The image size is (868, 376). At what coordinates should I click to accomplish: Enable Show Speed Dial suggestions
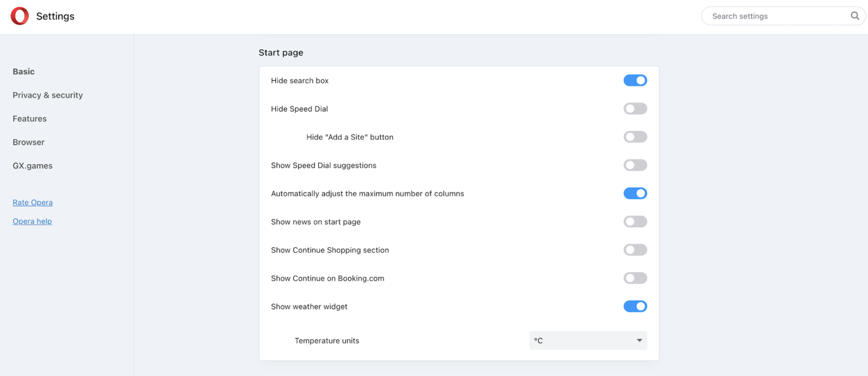coord(635,165)
